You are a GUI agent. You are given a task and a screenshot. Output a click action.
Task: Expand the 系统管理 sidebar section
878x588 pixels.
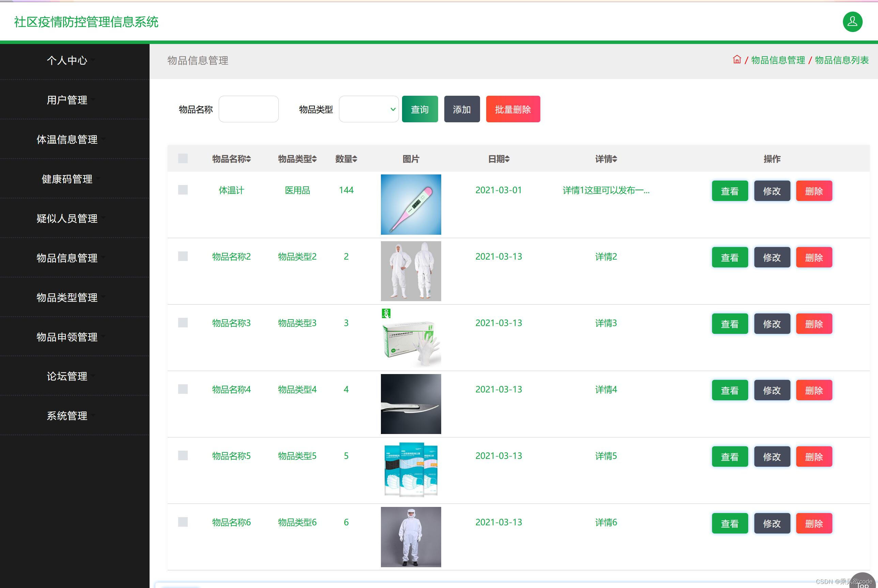pos(67,416)
